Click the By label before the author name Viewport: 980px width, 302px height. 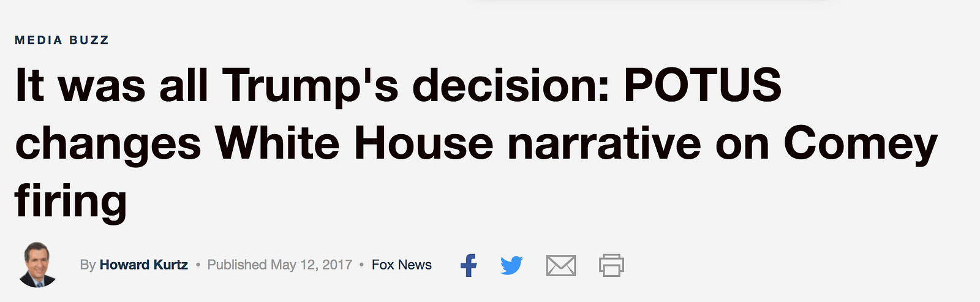pyautogui.click(x=88, y=265)
